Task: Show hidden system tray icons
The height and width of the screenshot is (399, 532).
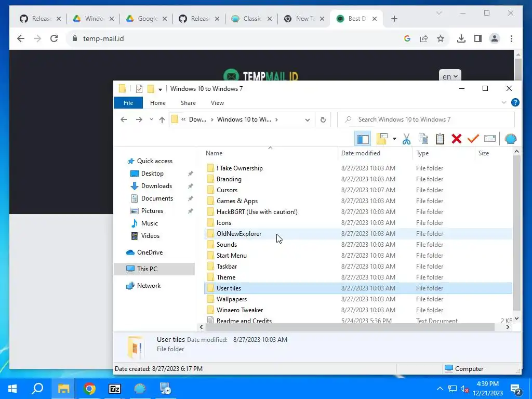Action: click(440, 389)
